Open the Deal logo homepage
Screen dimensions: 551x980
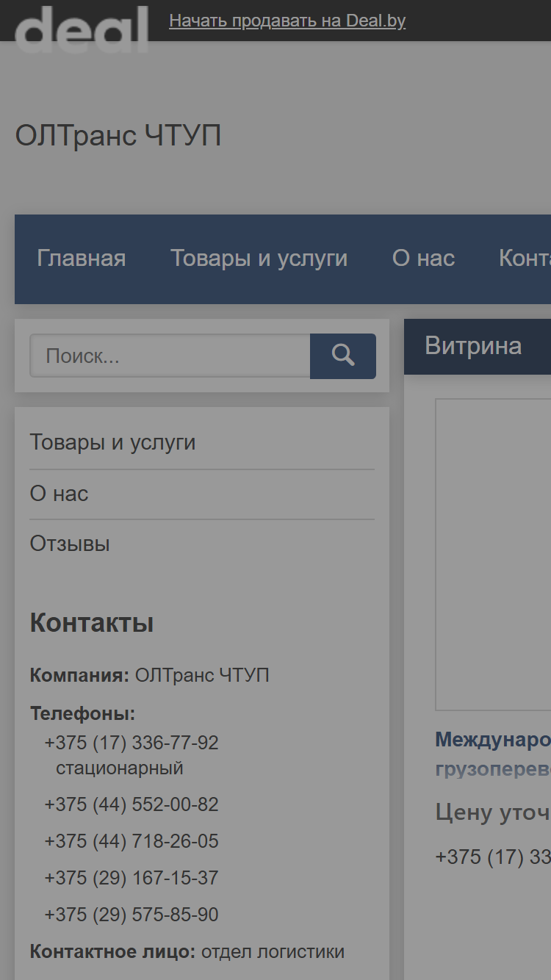pos(82,29)
